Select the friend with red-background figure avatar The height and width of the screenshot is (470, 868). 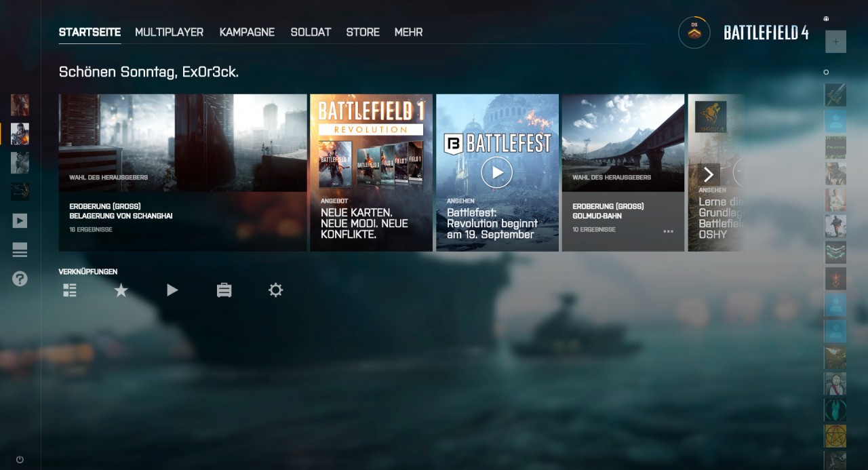click(835, 200)
